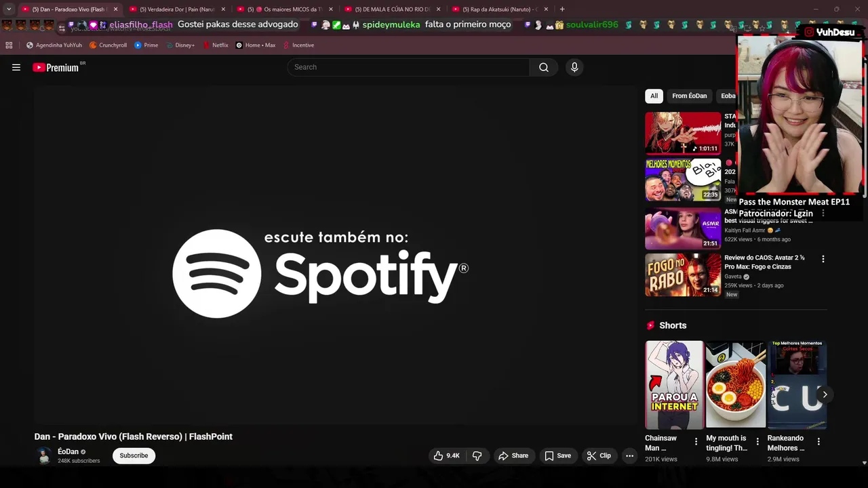Open the ASMR 21:51 video thumbnail

[683, 229]
